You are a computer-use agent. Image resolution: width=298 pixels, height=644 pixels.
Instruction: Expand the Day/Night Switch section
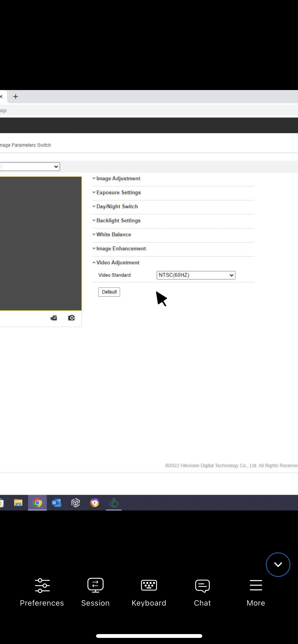[x=117, y=207]
